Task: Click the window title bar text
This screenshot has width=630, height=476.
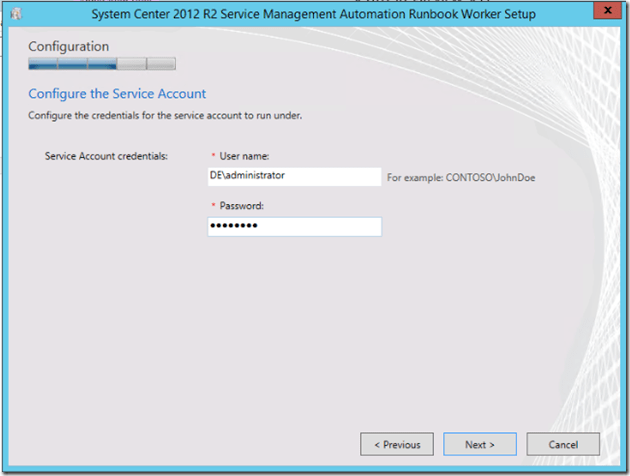Action: pyautogui.click(x=313, y=14)
